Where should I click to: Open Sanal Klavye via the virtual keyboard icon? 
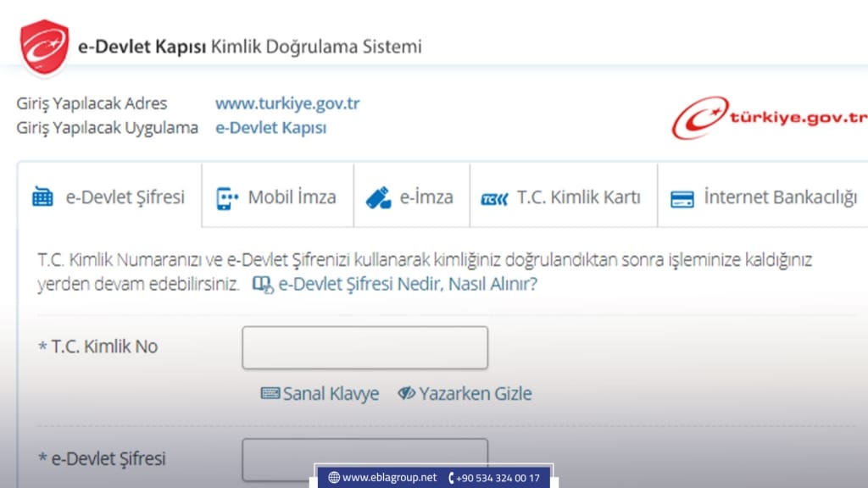(270, 392)
